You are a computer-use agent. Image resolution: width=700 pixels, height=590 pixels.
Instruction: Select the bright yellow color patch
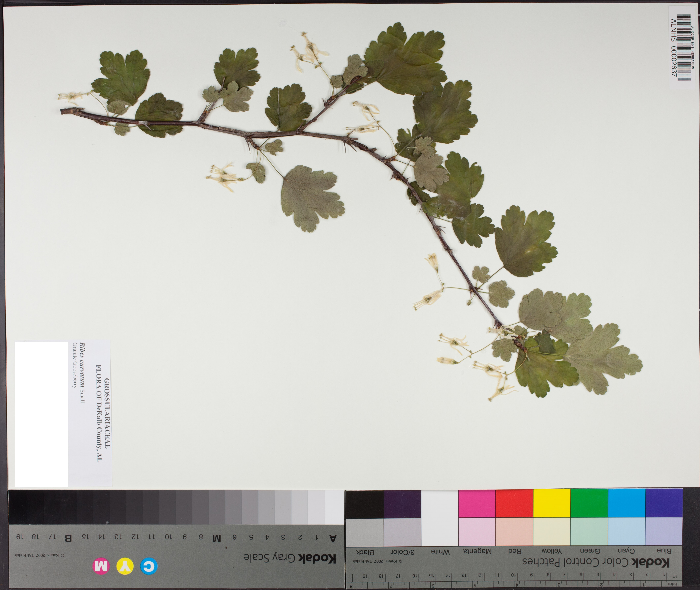pyautogui.click(x=552, y=503)
